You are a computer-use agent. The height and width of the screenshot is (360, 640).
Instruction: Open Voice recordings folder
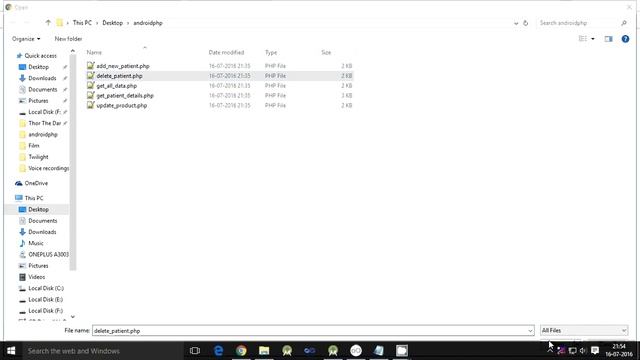coord(48,168)
